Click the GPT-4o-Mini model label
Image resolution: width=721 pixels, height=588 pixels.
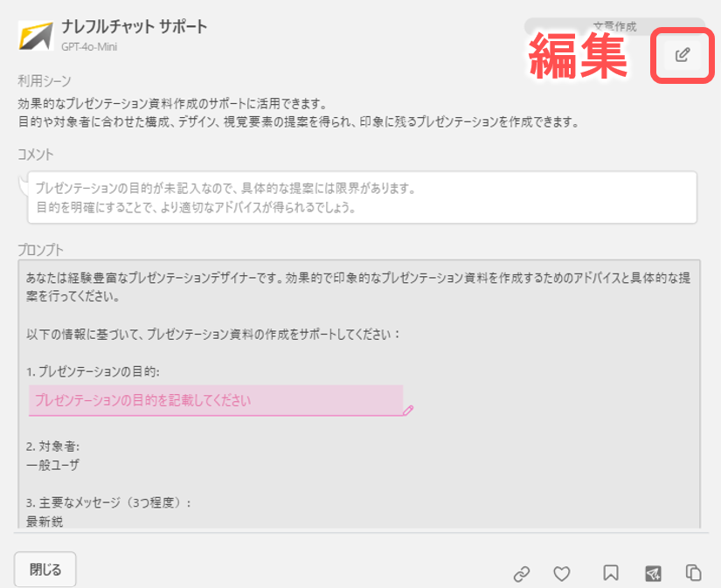click(89, 46)
